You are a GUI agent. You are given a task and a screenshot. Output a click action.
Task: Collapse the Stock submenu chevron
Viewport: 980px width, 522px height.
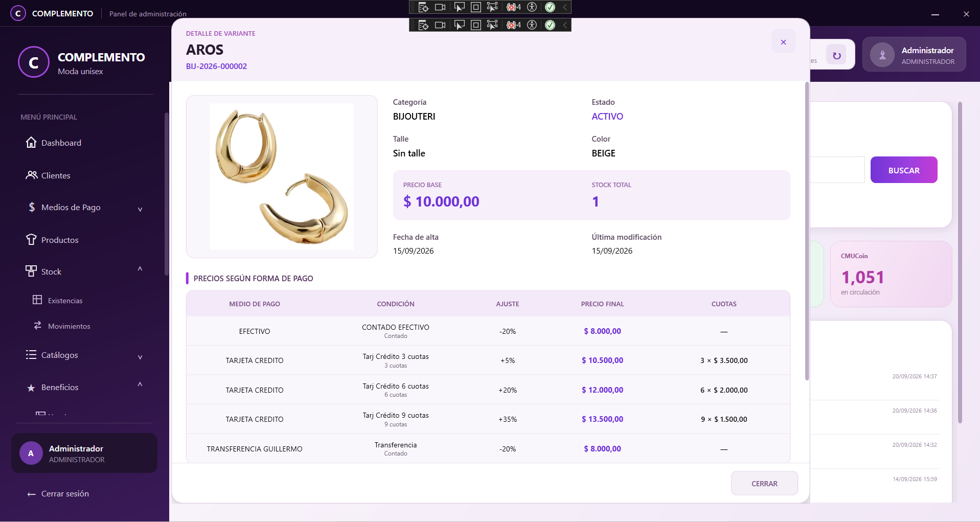[x=140, y=269]
